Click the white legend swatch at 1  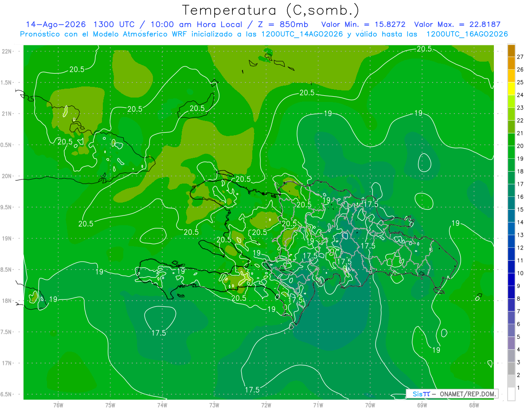tap(511, 394)
